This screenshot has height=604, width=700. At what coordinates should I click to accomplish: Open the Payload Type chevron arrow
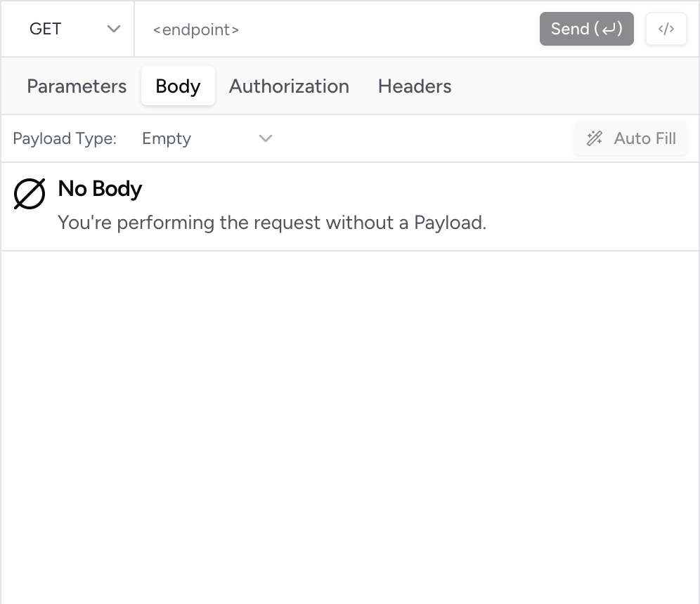266,138
